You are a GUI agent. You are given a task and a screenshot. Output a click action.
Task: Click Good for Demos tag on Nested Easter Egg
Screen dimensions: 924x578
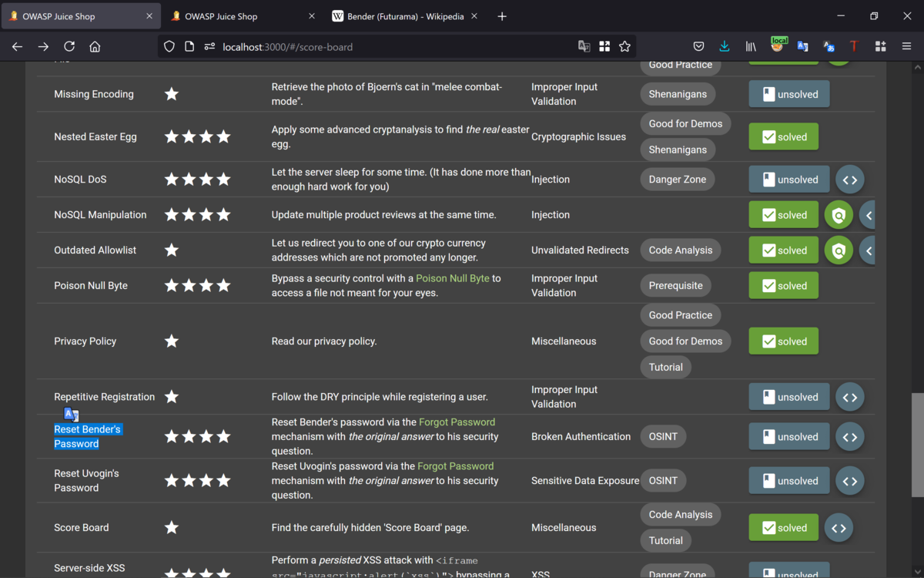click(x=685, y=123)
